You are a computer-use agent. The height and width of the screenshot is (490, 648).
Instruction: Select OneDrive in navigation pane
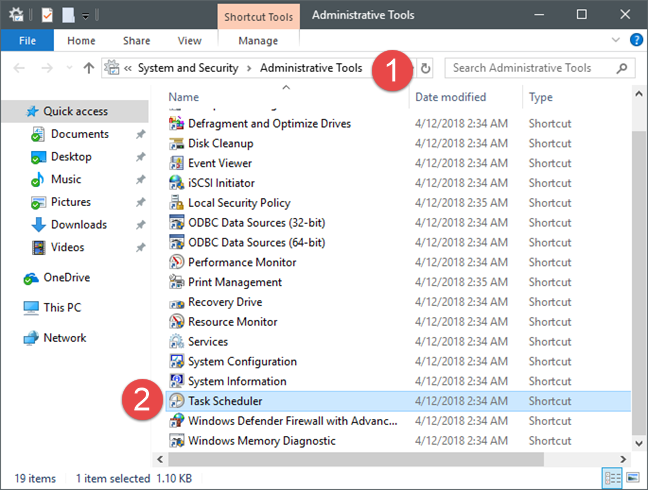point(67,277)
